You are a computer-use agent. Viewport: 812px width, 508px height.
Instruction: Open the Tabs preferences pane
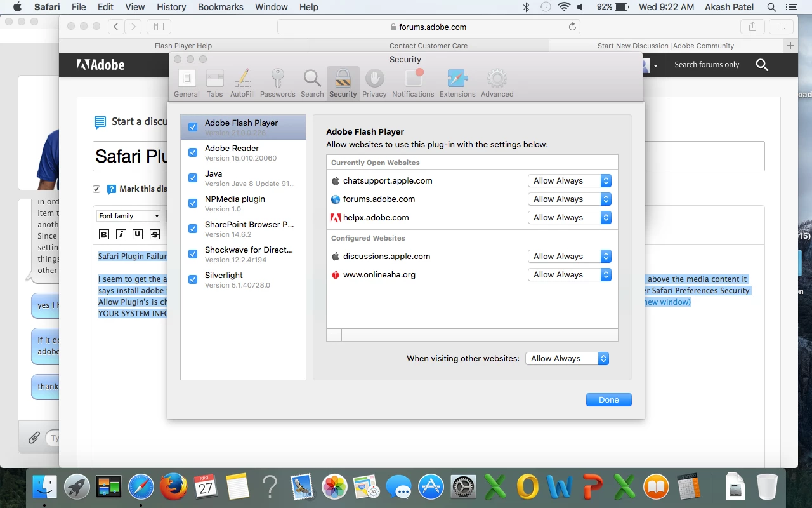point(215,84)
